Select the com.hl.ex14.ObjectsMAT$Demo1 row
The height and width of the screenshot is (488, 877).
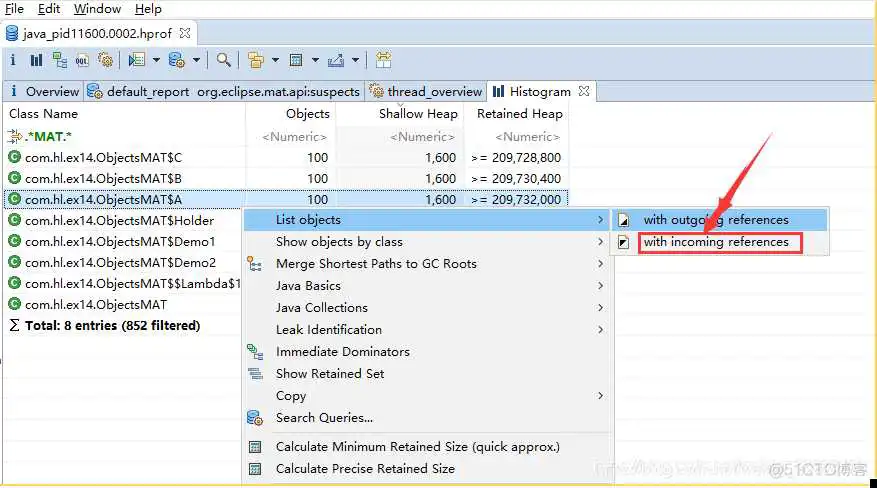click(120, 241)
